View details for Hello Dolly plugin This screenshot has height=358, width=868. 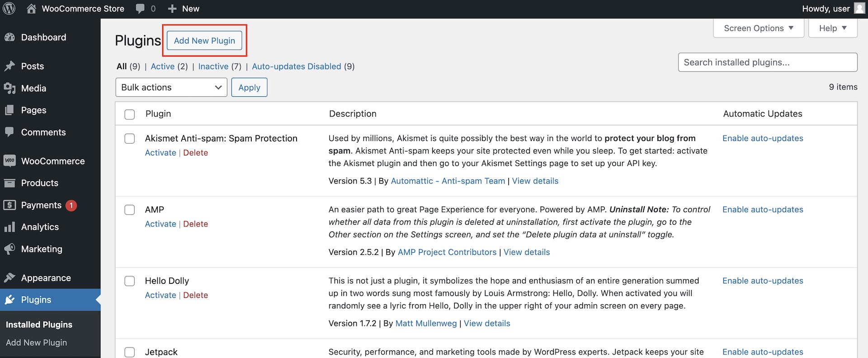[487, 324]
